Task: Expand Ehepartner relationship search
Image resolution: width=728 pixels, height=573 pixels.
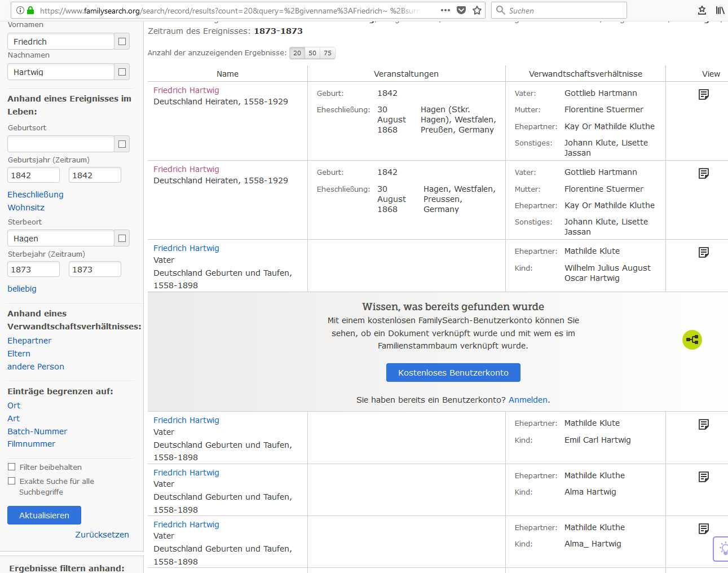Action: (x=29, y=341)
